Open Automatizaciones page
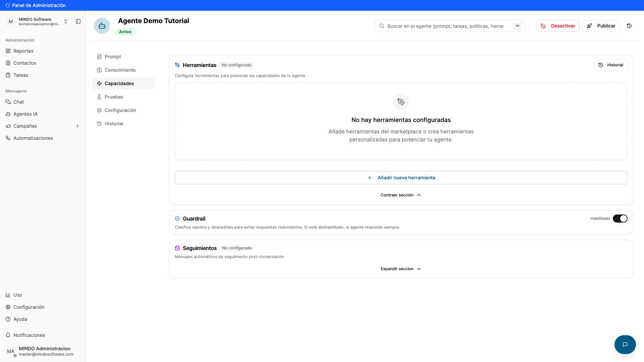This screenshot has width=644, height=362. tap(43, 138)
